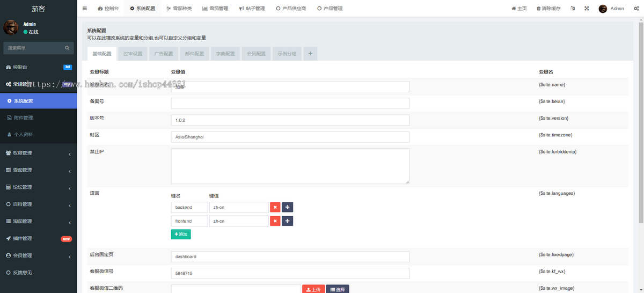Open 反馈意见 in the sidebar
This screenshot has width=644, height=293.
click(39, 273)
